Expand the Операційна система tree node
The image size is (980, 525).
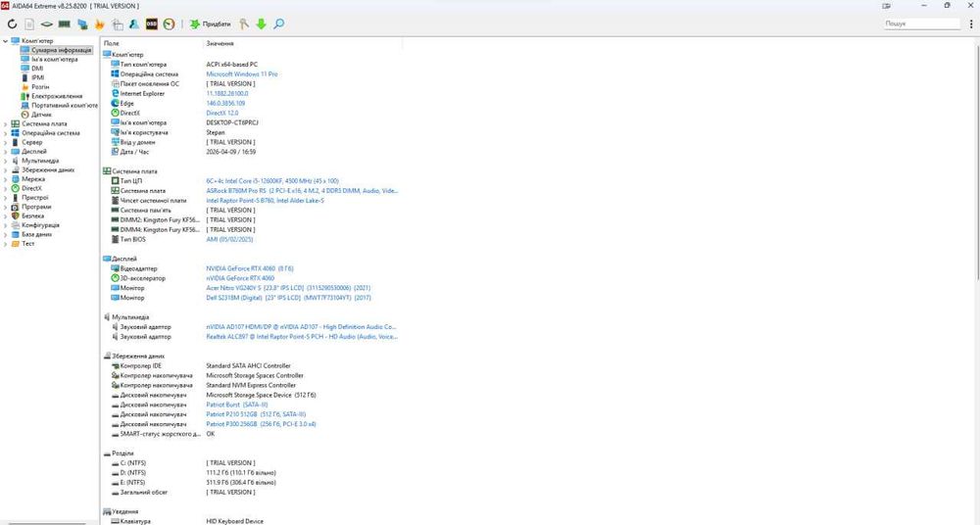pyautogui.click(x=6, y=133)
